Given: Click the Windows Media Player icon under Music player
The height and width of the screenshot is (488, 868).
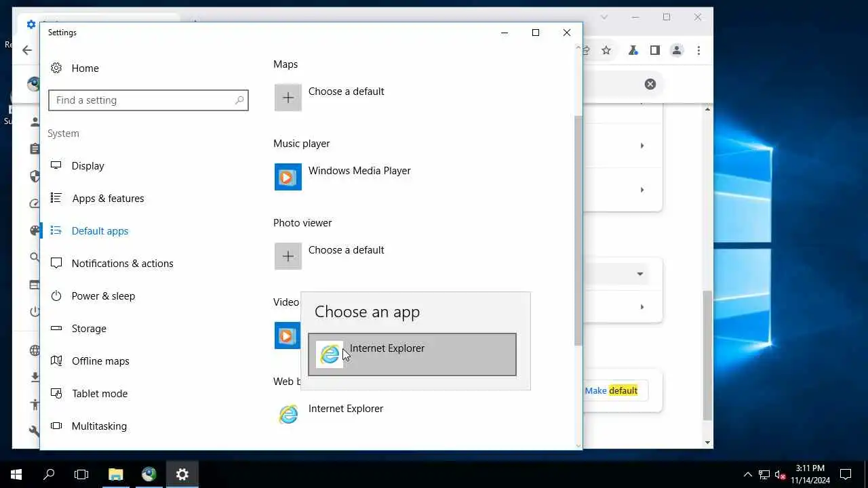Looking at the screenshot, I should click(x=288, y=177).
